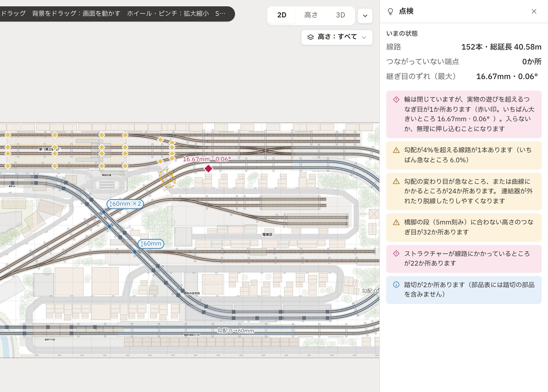Click the red diamond icon on loop warning
The image size is (548, 392).
396,100
